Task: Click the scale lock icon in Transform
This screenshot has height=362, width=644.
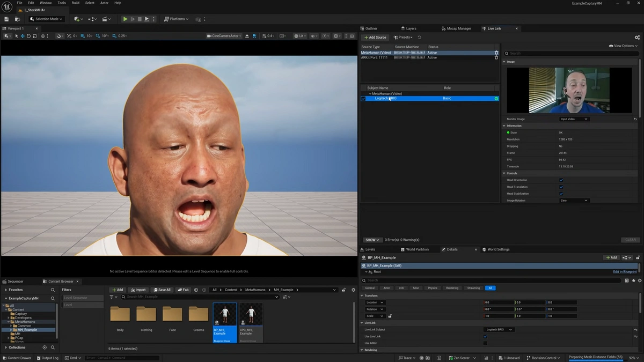Action: pyautogui.click(x=390, y=316)
